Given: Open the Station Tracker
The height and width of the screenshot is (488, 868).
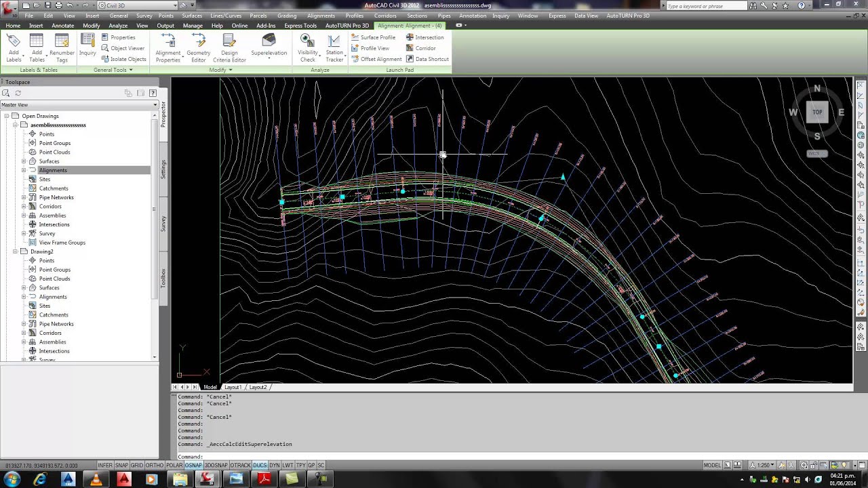Looking at the screenshot, I should pos(334,48).
